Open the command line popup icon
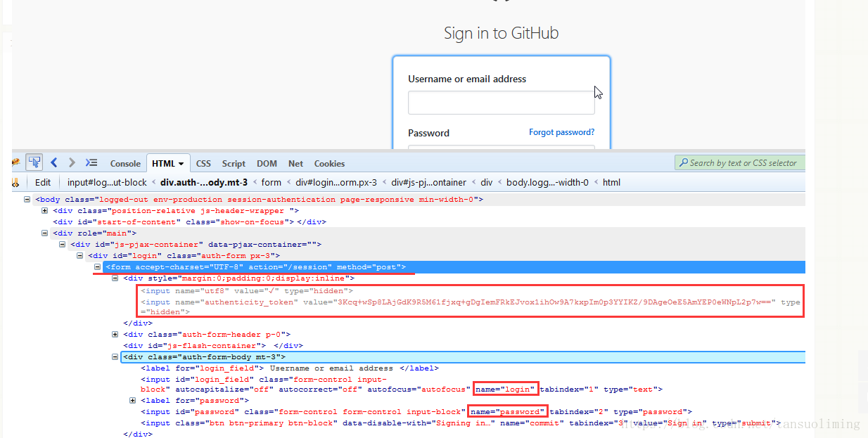The width and height of the screenshot is (868, 438). [91, 162]
